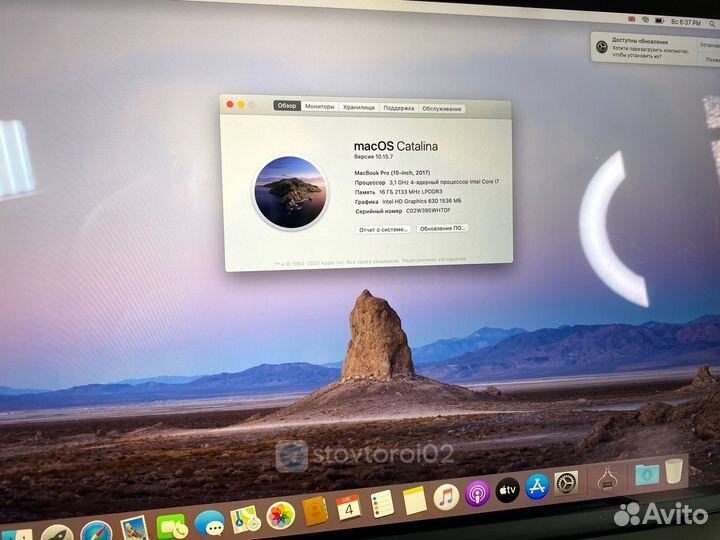
Task: Click the Доступны обновления notification
Action: click(x=655, y=48)
